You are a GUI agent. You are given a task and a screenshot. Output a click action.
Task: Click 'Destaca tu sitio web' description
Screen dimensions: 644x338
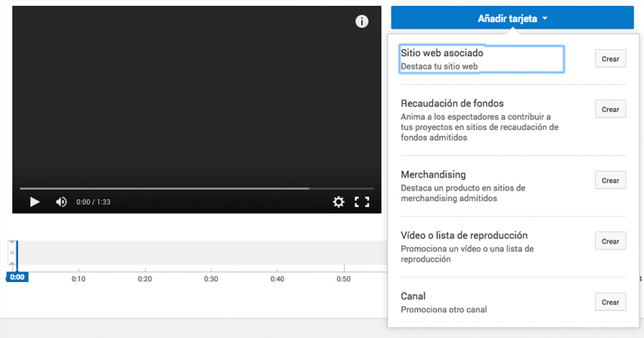[439, 66]
